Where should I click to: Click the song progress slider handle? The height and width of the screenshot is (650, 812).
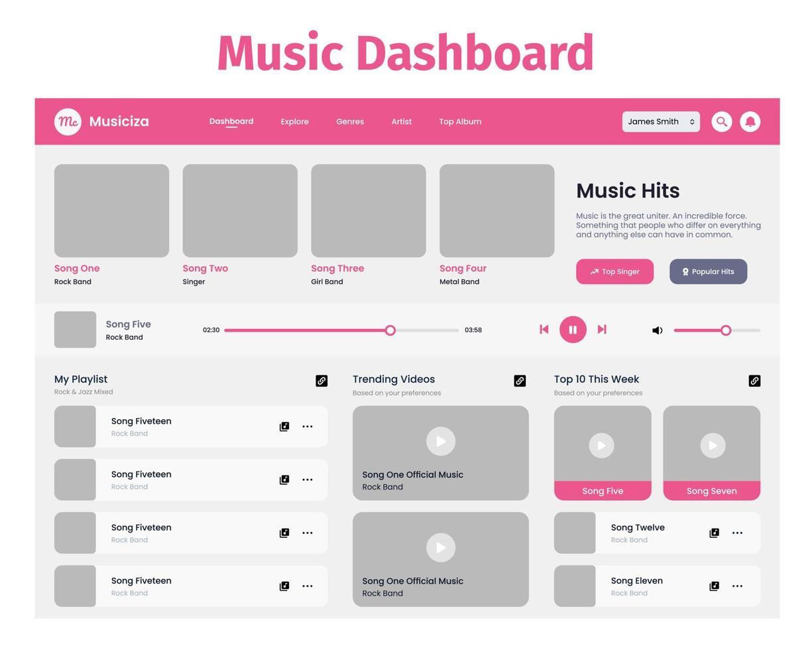point(390,330)
